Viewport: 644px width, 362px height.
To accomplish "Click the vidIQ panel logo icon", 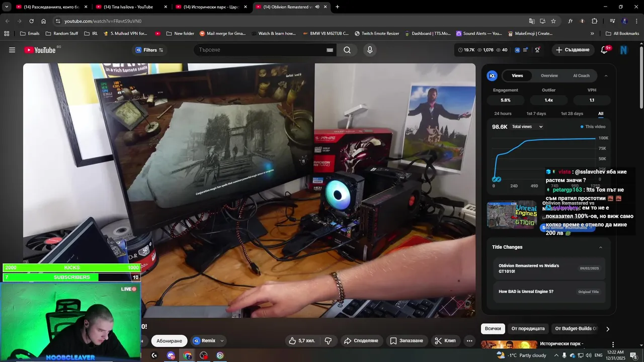I will (x=492, y=75).
